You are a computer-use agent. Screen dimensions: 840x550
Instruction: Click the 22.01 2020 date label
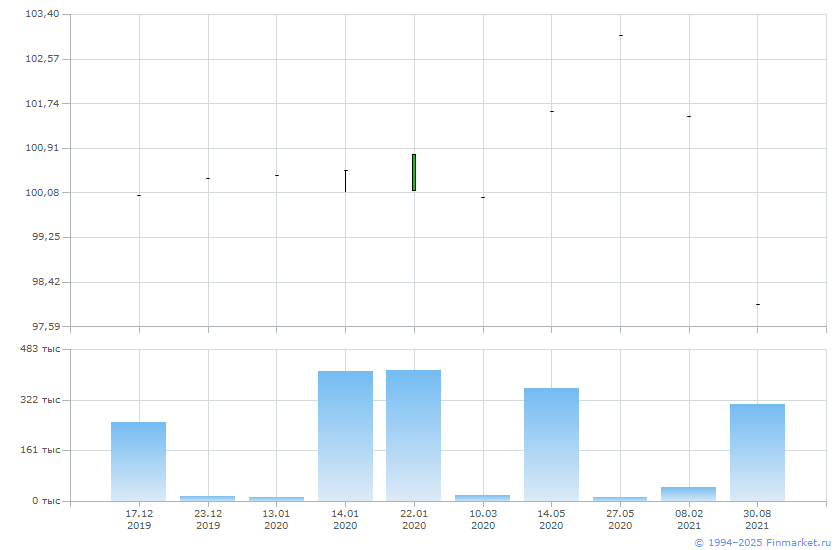[414, 519]
